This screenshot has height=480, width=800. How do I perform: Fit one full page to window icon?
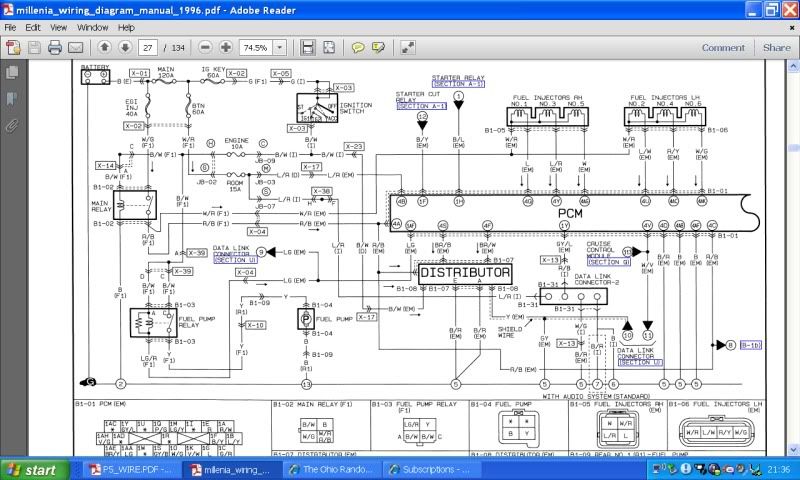pyautogui.click(x=329, y=47)
